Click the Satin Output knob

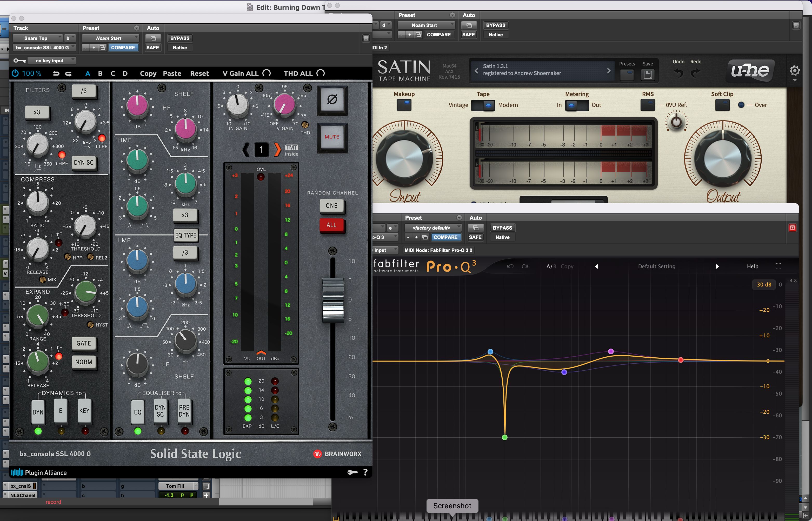tap(723, 158)
